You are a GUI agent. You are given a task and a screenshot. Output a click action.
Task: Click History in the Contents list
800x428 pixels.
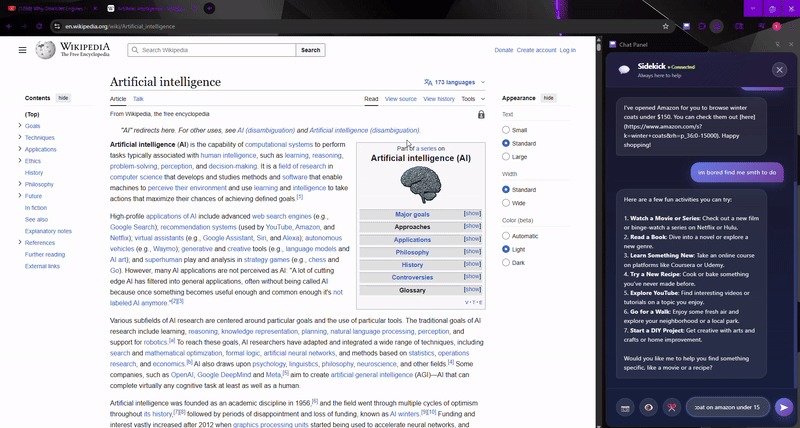(34, 172)
